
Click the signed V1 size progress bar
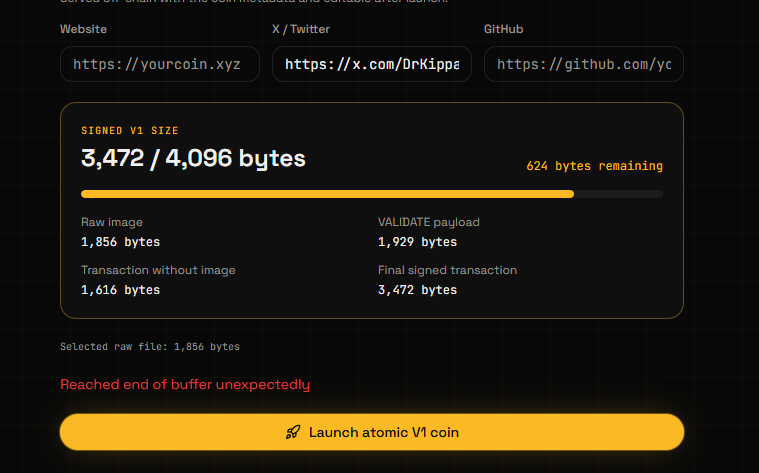click(x=372, y=194)
